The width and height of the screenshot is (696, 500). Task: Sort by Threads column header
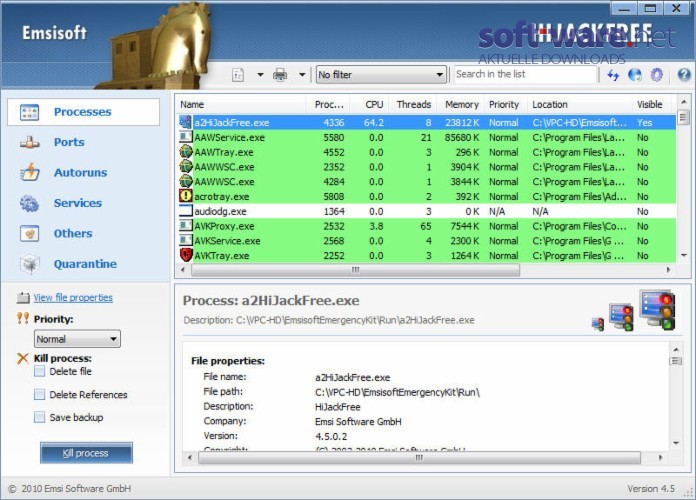pyautogui.click(x=413, y=105)
